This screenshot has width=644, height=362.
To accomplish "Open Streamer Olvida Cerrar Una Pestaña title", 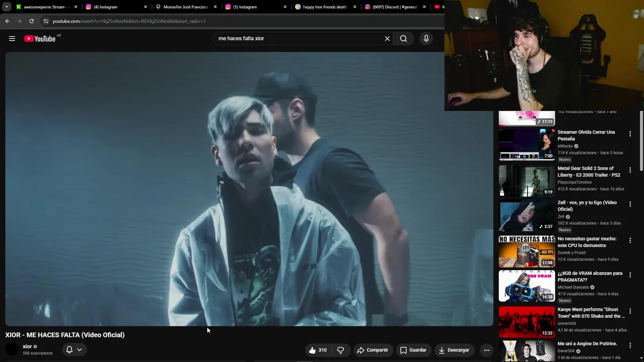I will (x=586, y=135).
